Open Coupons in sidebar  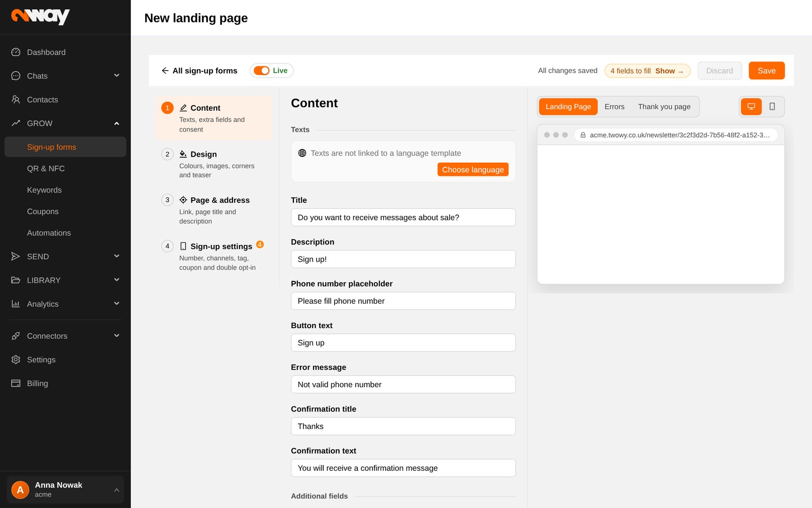(x=65, y=211)
